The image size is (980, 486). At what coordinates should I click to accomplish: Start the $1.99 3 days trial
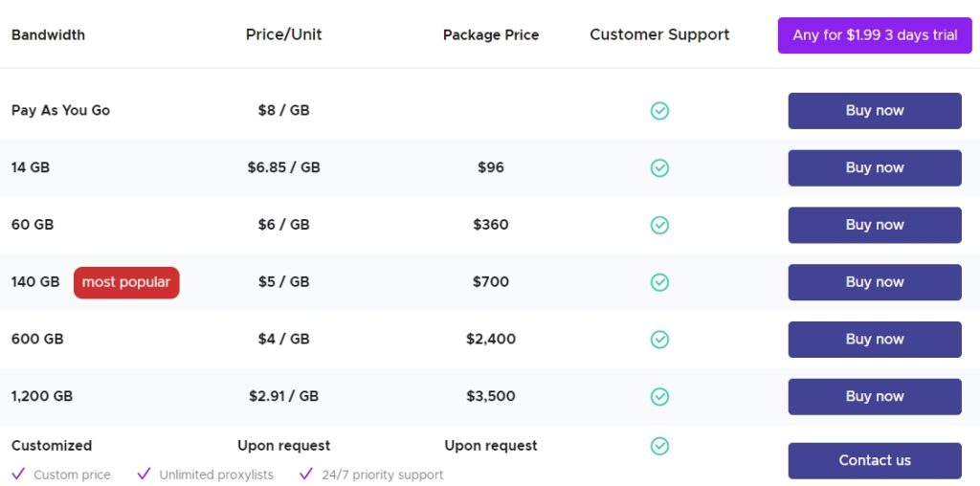(x=875, y=35)
